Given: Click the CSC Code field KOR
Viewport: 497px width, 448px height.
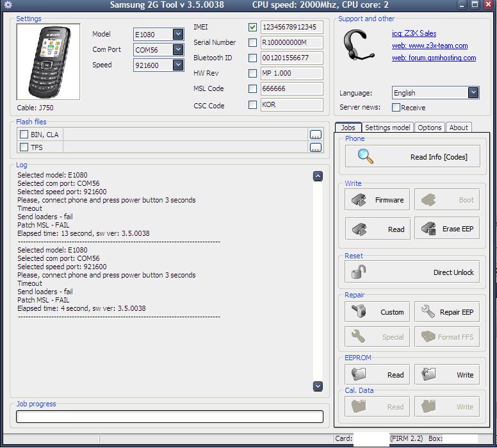Looking at the screenshot, I should [291, 104].
